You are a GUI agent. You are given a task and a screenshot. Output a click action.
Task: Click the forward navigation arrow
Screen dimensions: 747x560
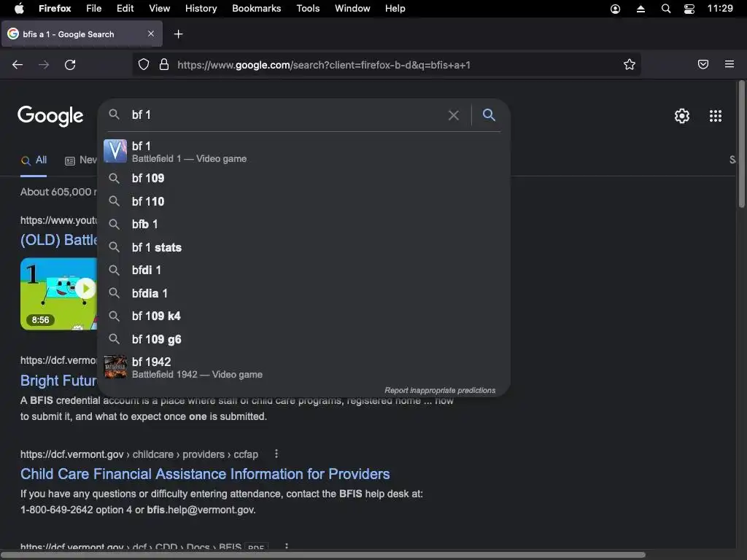click(44, 65)
